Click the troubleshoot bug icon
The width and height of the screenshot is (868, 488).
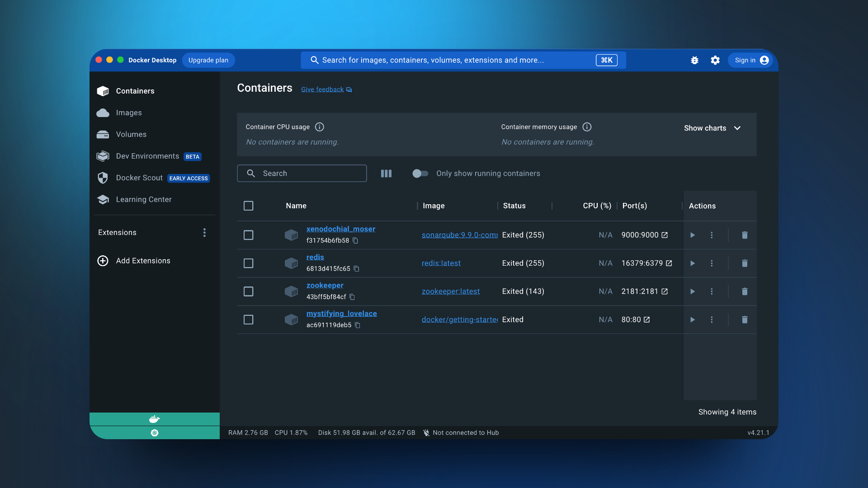click(695, 60)
